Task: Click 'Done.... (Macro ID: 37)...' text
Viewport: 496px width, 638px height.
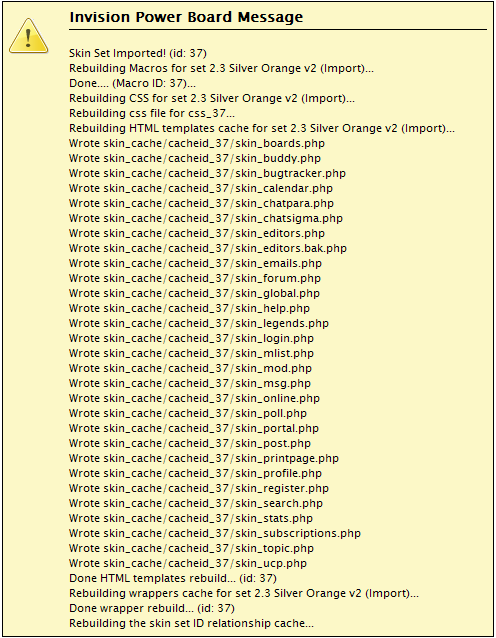Action: coord(133,83)
